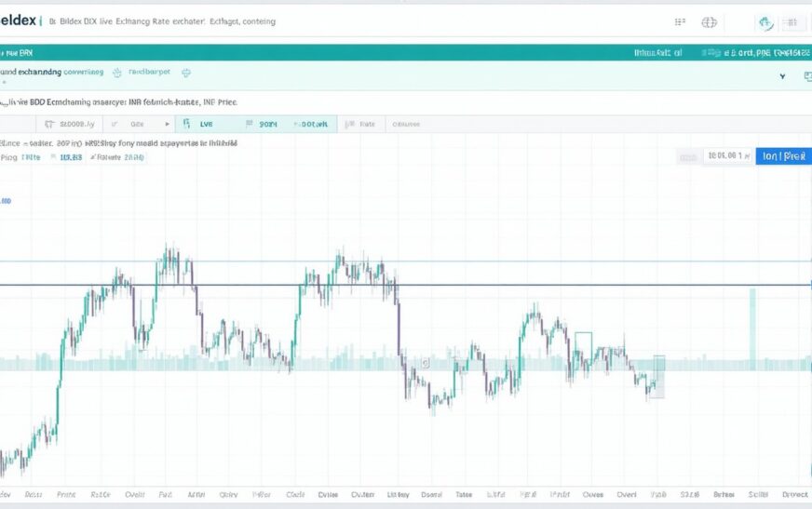
Task: Click the first time label on chart axis
Action: [x=5, y=495]
